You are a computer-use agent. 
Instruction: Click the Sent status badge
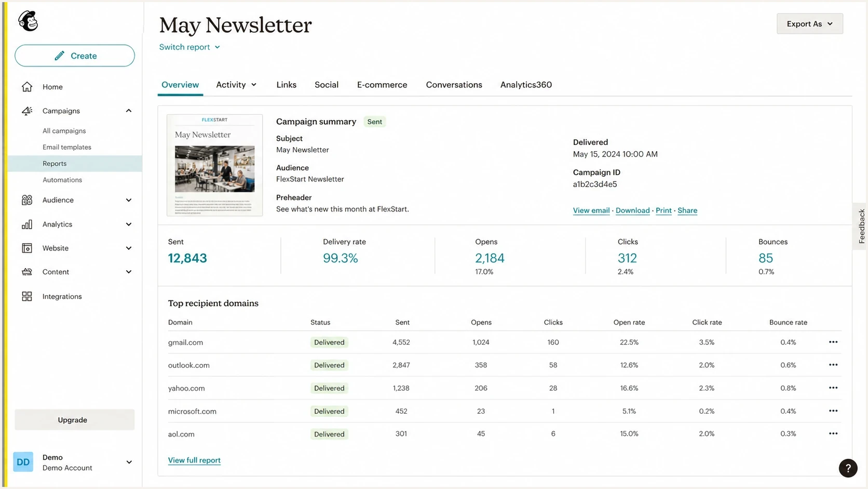(374, 122)
